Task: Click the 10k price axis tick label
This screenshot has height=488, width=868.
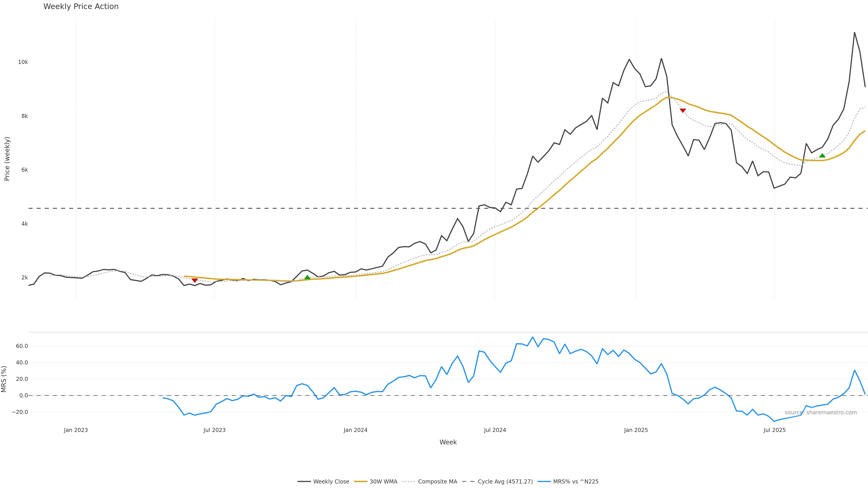Action: pos(23,62)
